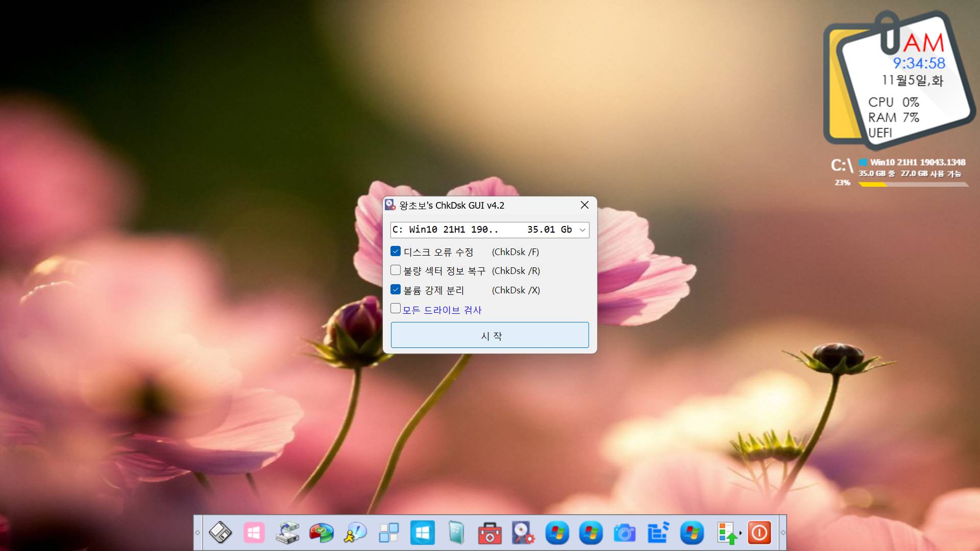Image resolution: width=980 pixels, height=551 pixels.
Task: Open the colored list with green arrow icon
Action: tap(727, 533)
